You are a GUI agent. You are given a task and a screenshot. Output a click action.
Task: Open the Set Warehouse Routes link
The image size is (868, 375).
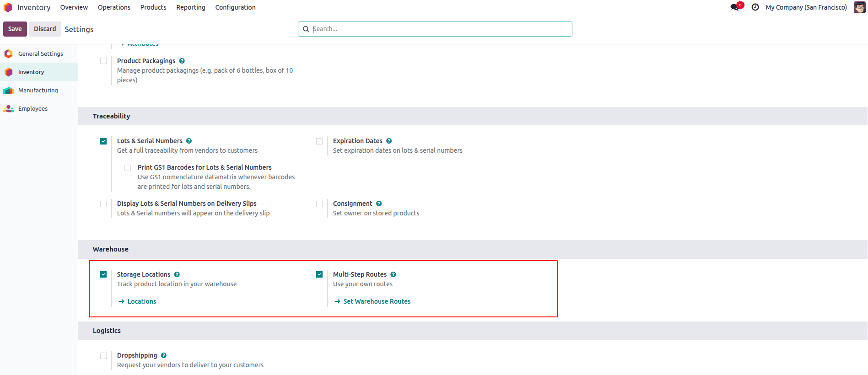tap(377, 301)
